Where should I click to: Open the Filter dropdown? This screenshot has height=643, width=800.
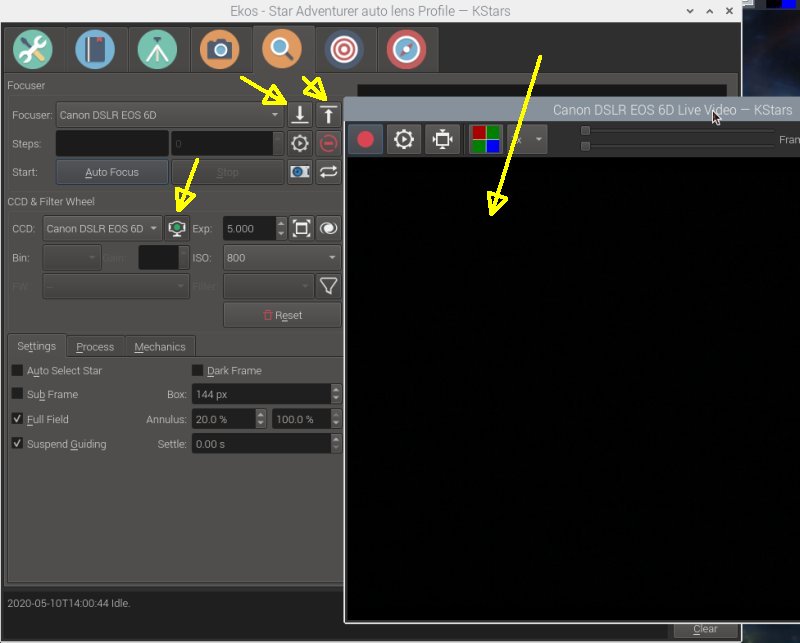(268, 286)
